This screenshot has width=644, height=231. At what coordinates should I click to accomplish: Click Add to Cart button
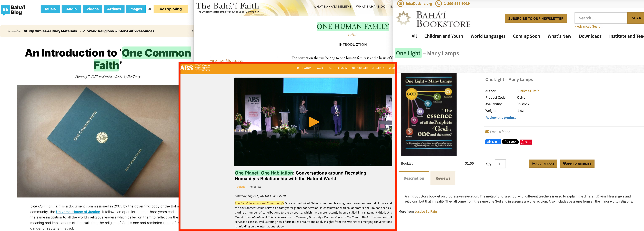543,164
